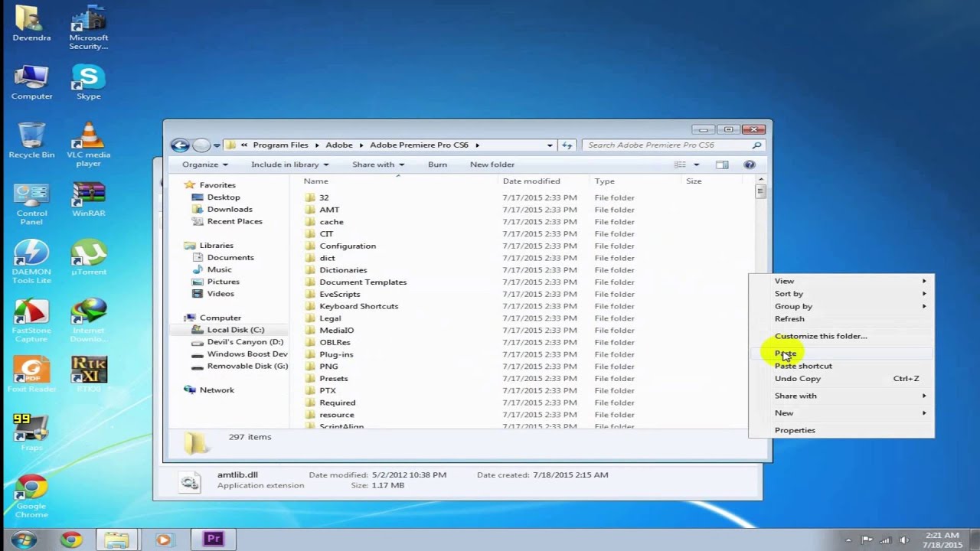The height and width of the screenshot is (551, 980).
Task: Select Desktop under Favorites
Action: tap(223, 197)
